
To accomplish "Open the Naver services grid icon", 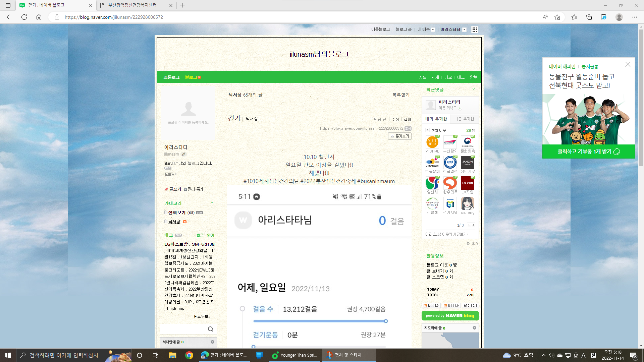I will pos(474,29).
